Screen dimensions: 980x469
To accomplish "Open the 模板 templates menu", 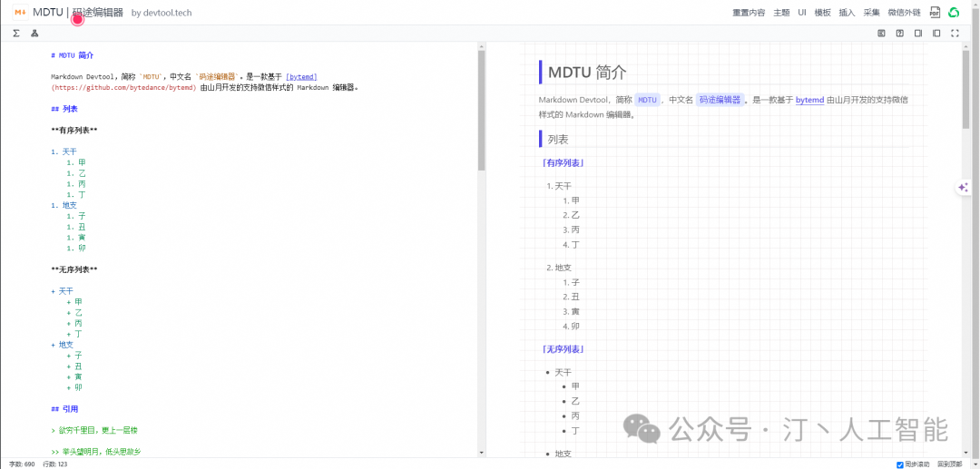I will point(822,13).
